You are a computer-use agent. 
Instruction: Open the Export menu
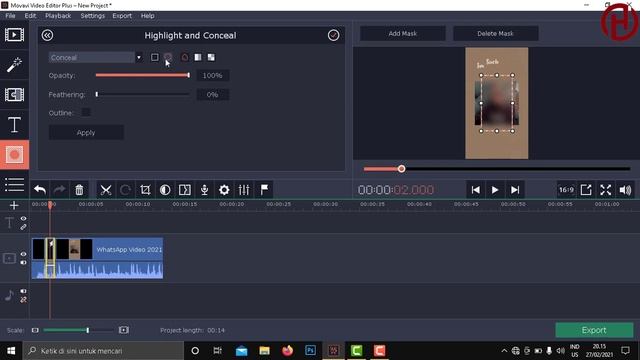coord(122,16)
